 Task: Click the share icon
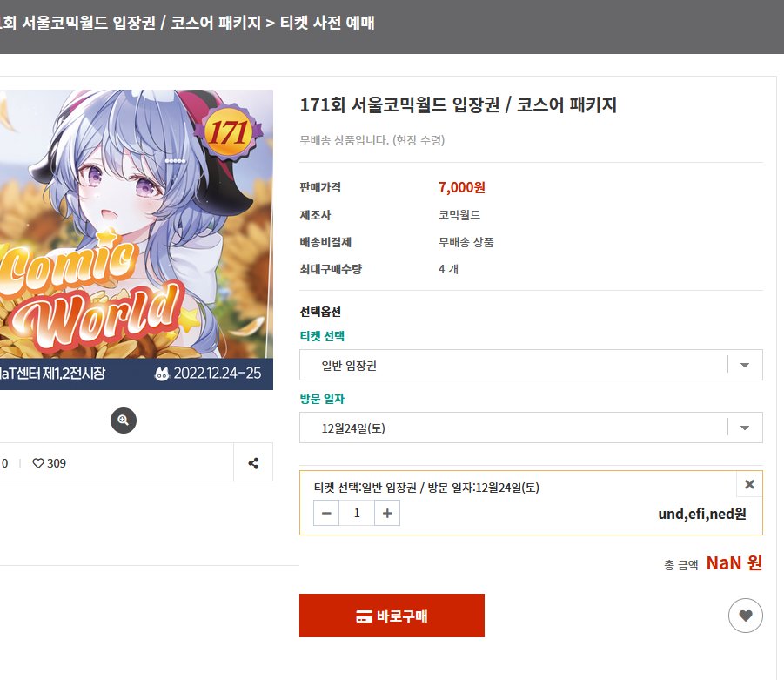[x=253, y=463]
